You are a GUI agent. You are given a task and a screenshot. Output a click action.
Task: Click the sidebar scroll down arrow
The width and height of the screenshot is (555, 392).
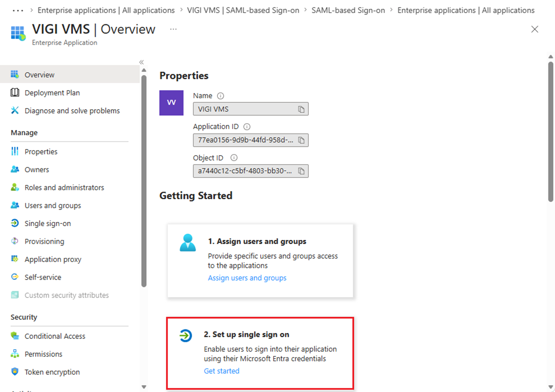[144, 387]
